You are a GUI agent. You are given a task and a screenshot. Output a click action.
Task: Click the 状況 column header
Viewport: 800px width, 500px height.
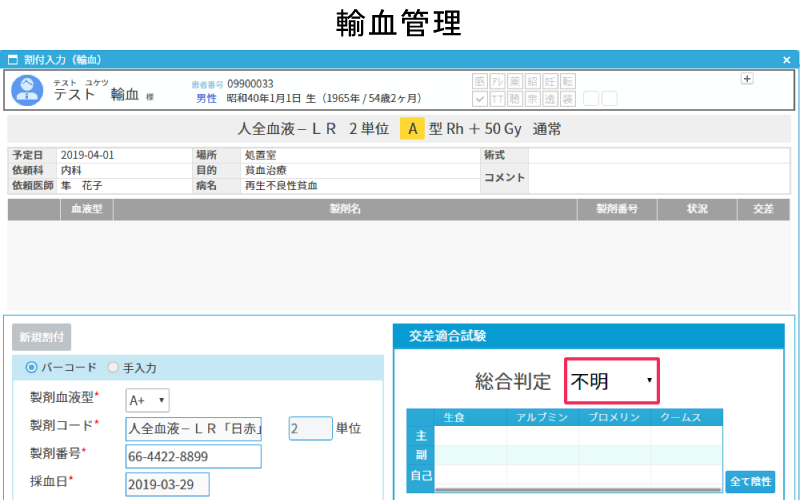click(697, 209)
